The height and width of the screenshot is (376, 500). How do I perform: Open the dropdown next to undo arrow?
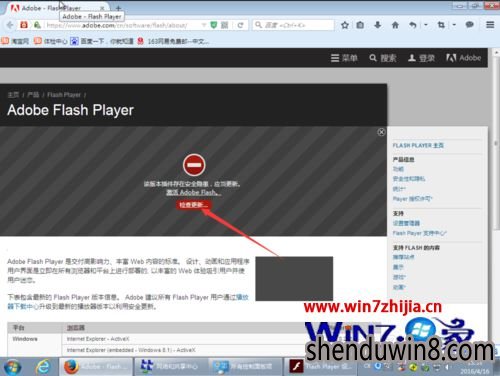click(426, 25)
